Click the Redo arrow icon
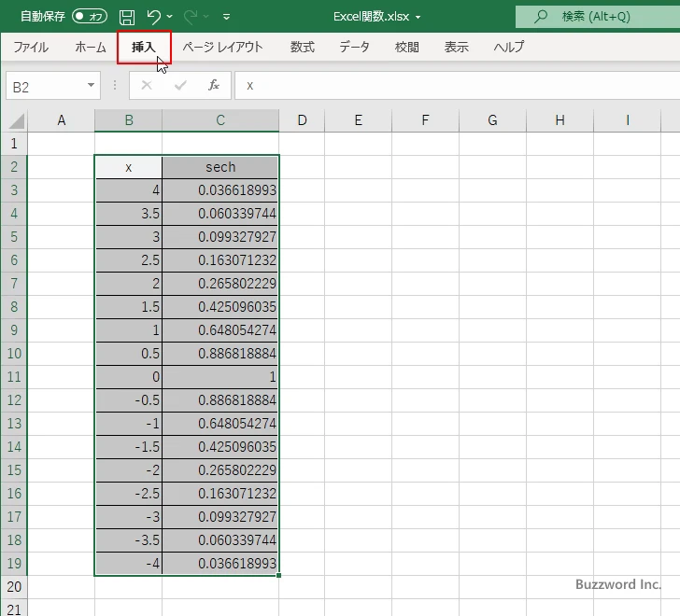 [x=190, y=17]
